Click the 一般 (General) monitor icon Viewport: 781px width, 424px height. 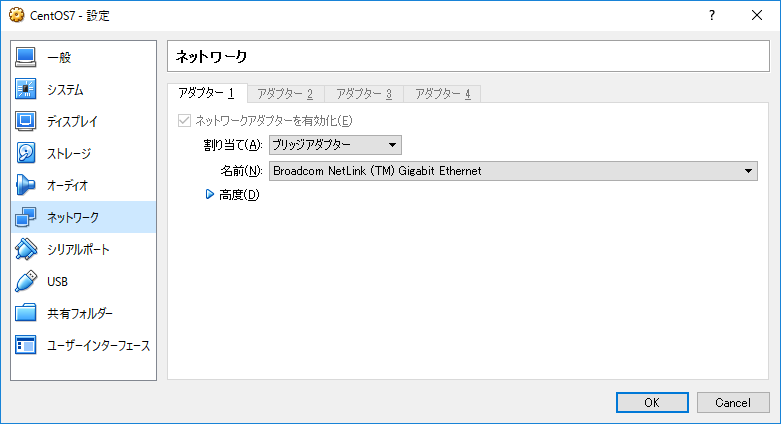tap(25, 57)
